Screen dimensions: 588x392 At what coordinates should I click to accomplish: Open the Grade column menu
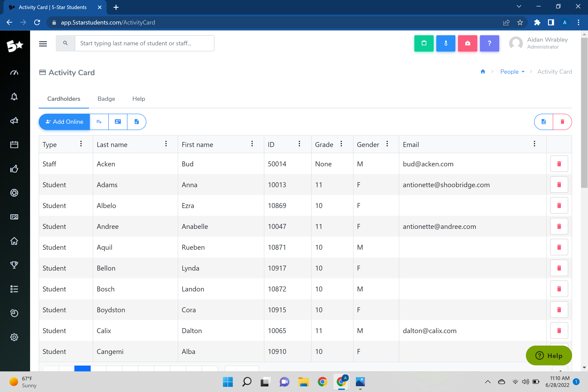click(x=341, y=144)
